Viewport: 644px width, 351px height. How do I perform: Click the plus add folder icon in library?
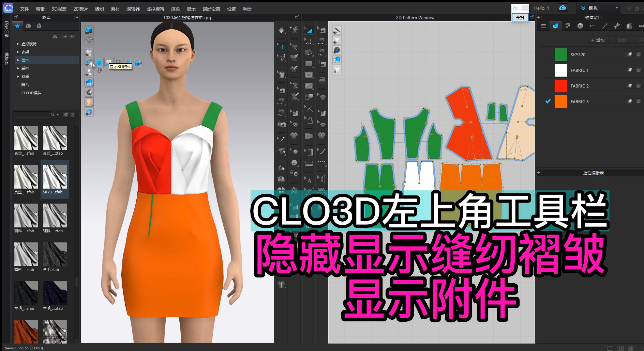[65, 36]
